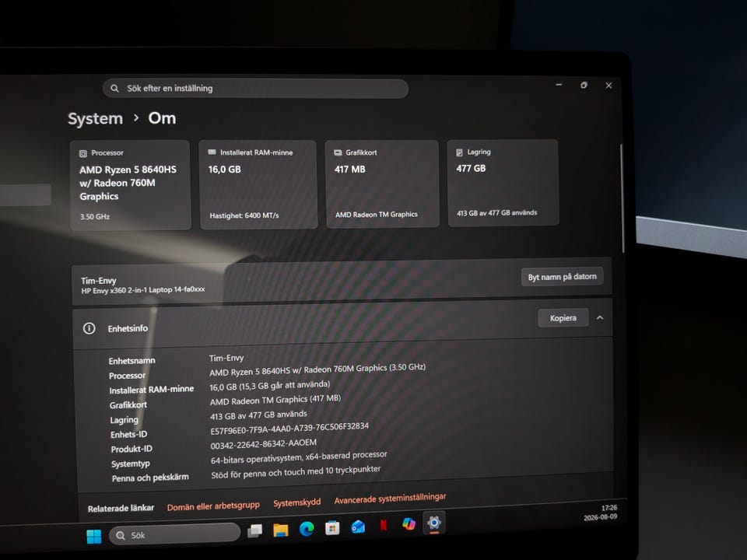Click the Installerat RAM-minne card icon
This screenshot has height=560, width=747.
click(x=212, y=152)
